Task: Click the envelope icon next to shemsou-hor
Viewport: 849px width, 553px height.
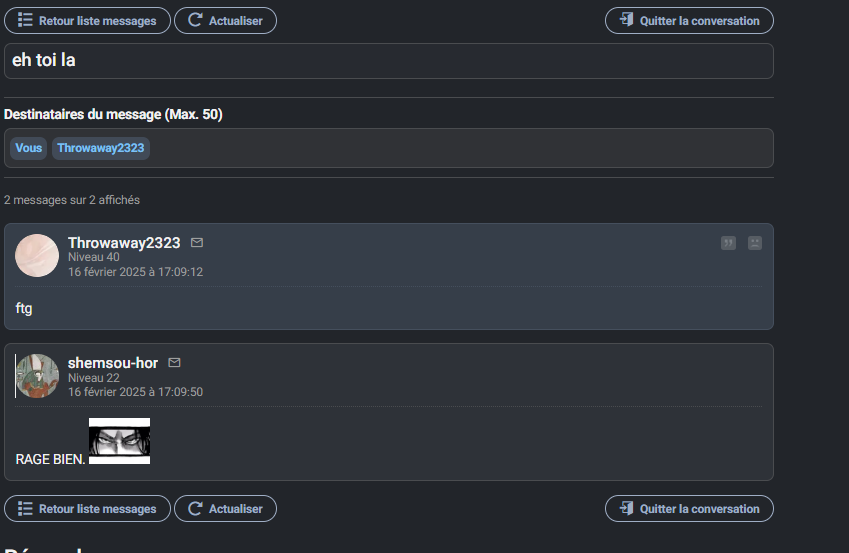Action: click(x=174, y=363)
